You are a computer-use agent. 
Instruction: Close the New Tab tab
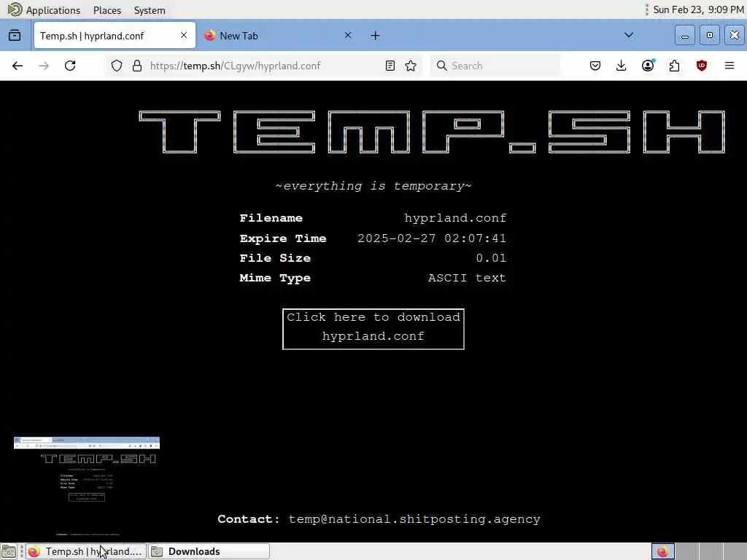pyautogui.click(x=348, y=35)
